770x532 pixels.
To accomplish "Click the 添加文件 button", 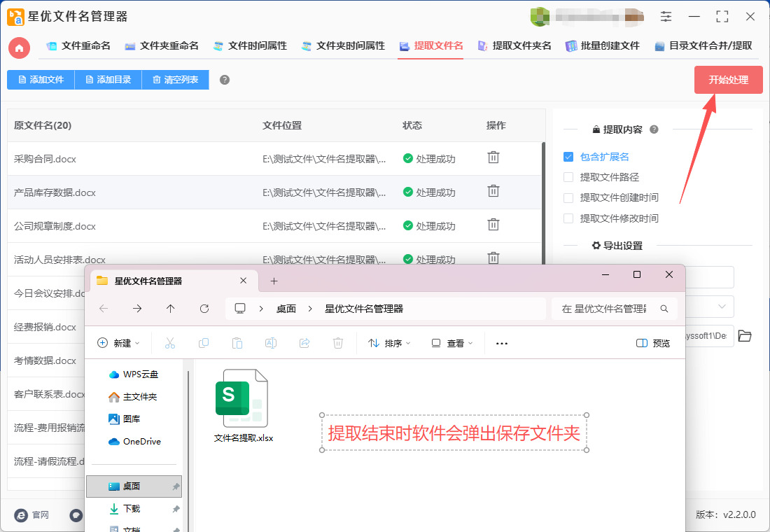I will point(41,80).
